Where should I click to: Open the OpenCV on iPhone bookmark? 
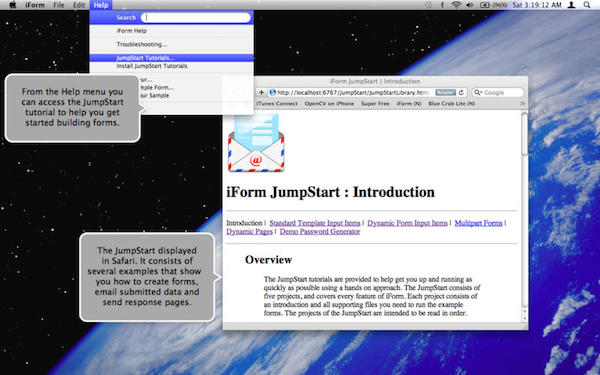329,104
